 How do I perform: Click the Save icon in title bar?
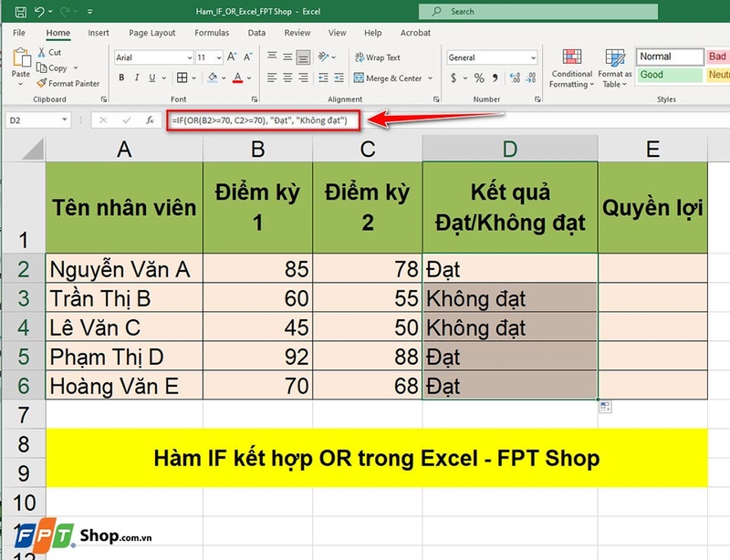coord(20,12)
